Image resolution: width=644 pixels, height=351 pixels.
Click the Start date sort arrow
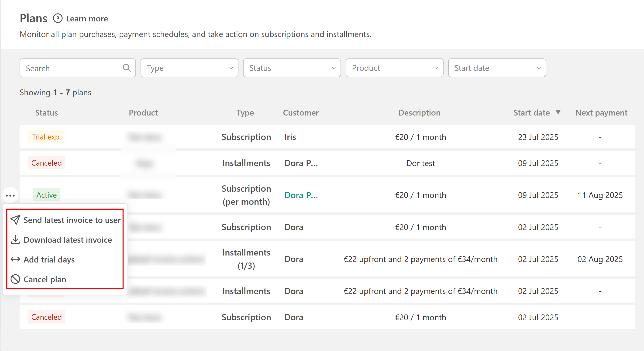pyautogui.click(x=558, y=112)
